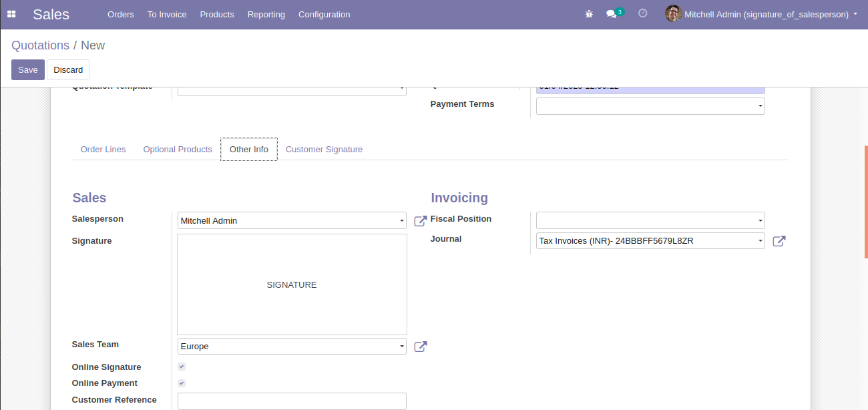Image resolution: width=868 pixels, height=410 pixels.
Task: Open Salesperson external link icon
Action: pos(421,221)
